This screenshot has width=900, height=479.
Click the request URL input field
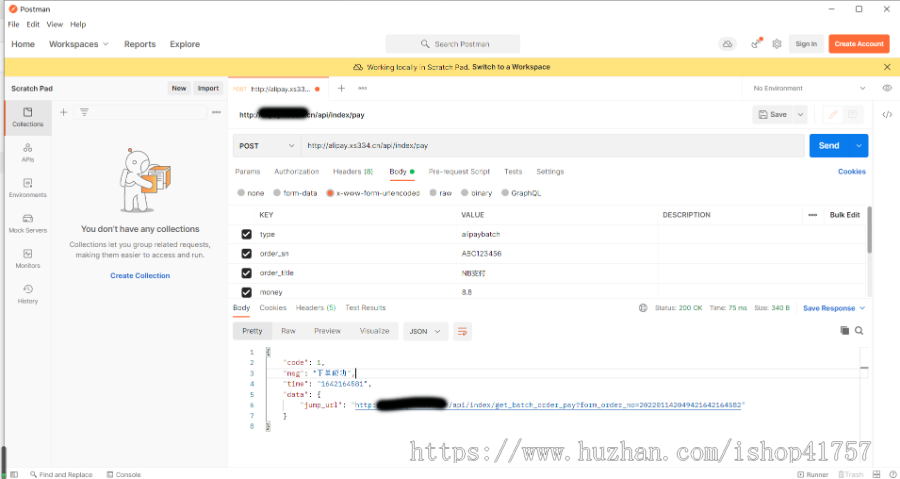tap(553, 146)
